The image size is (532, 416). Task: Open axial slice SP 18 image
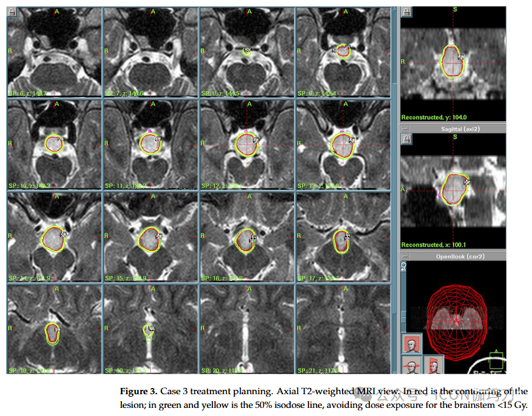(x=54, y=329)
